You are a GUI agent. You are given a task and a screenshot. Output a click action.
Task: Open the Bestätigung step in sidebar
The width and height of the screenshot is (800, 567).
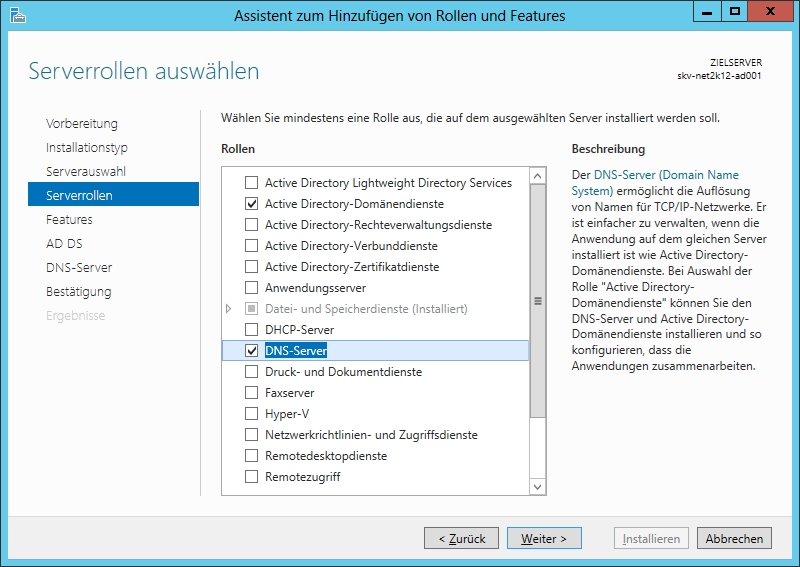[x=78, y=291]
